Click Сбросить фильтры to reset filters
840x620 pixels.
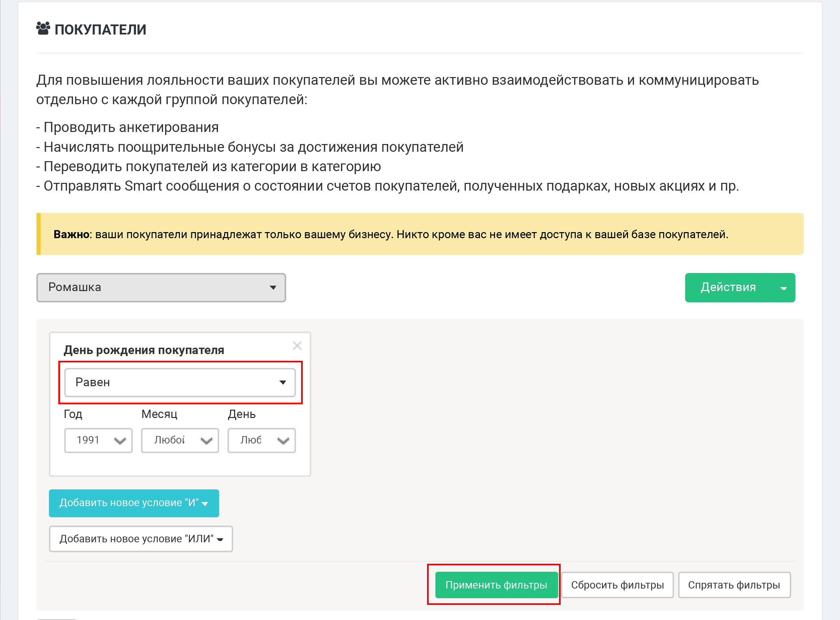point(618,585)
